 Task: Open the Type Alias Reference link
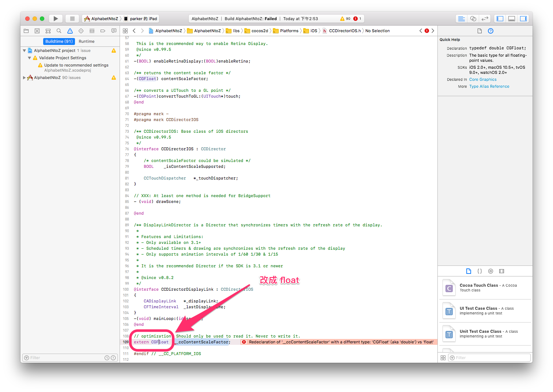tap(489, 87)
